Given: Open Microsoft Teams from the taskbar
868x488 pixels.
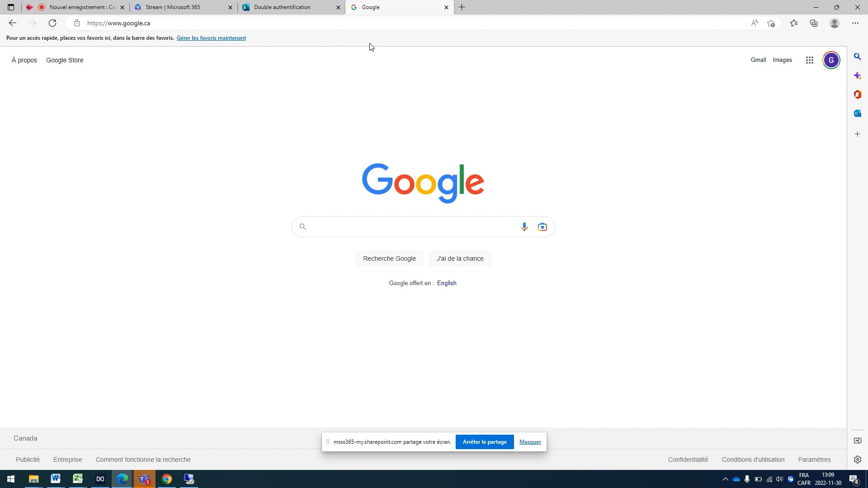Looking at the screenshot, I should (x=144, y=479).
